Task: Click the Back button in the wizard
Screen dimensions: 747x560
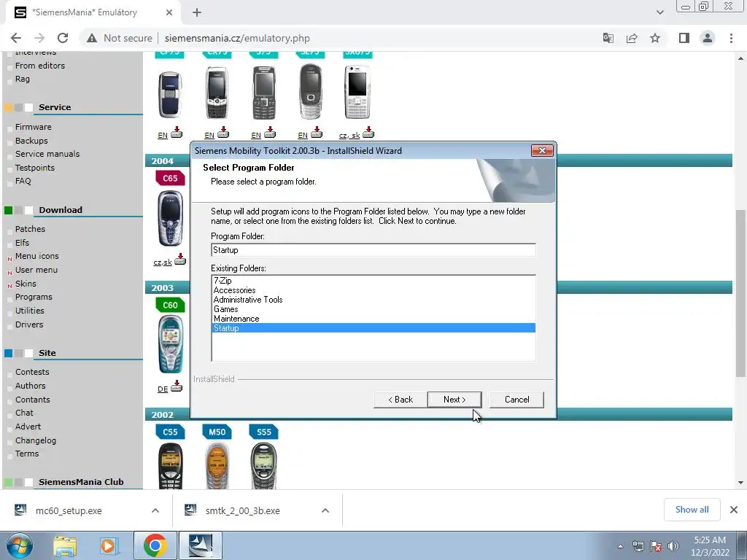Action: tap(400, 400)
